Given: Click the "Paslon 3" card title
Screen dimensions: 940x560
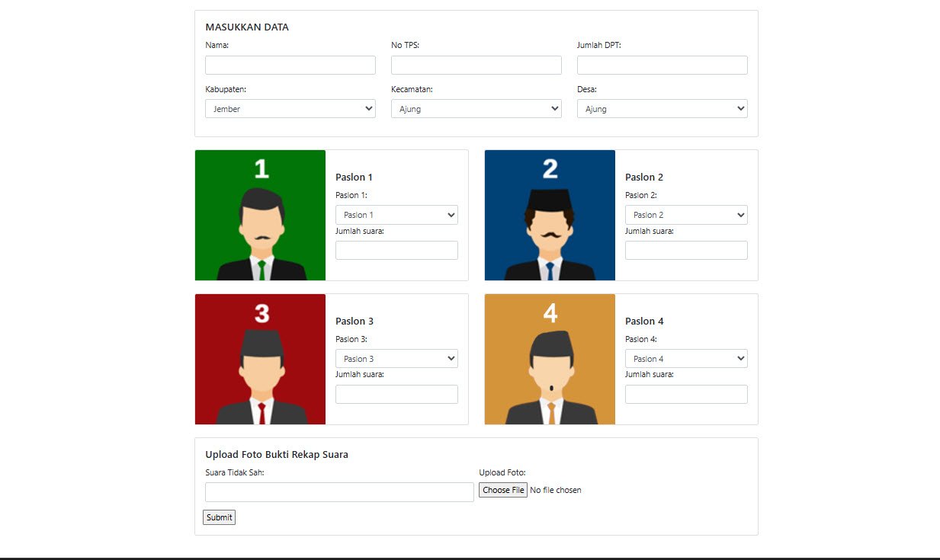Looking at the screenshot, I should (x=355, y=322).
